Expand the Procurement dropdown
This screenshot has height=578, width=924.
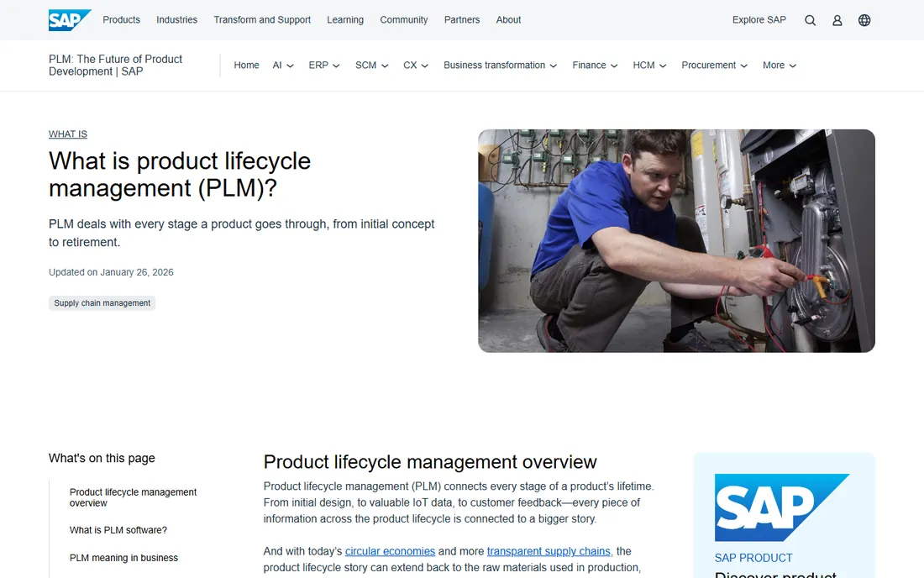[714, 65]
